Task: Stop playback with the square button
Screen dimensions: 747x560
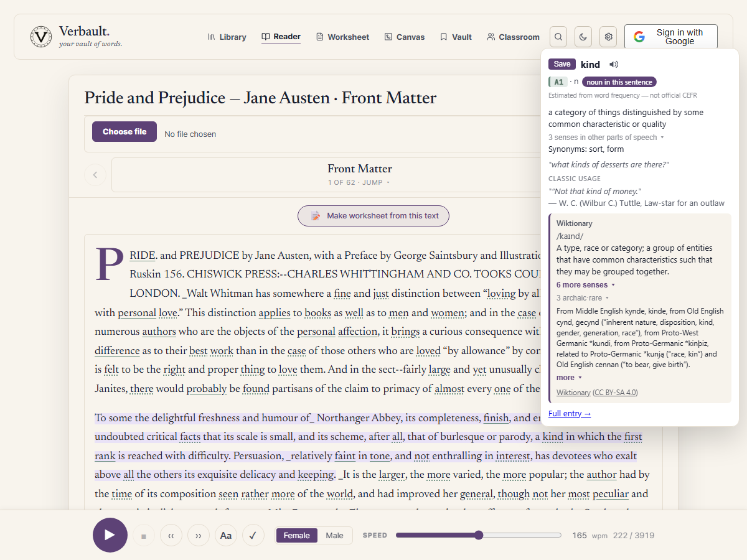Action: pos(144,535)
